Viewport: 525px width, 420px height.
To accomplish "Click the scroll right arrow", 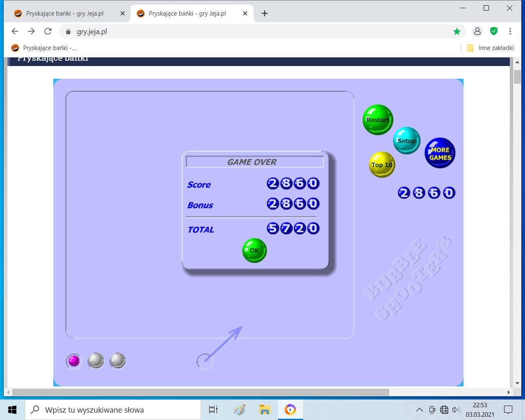I will click(x=509, y=393).
